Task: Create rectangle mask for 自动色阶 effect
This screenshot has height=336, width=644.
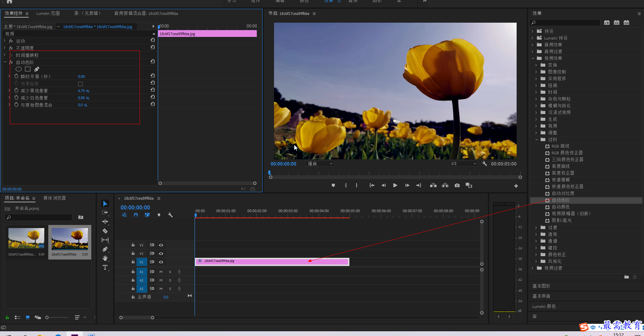Action: point(28,69)
